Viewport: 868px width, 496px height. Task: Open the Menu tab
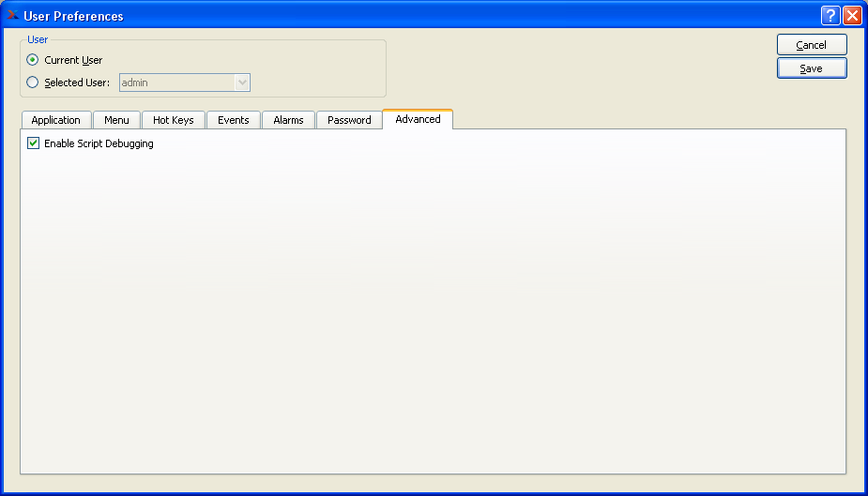116,120
